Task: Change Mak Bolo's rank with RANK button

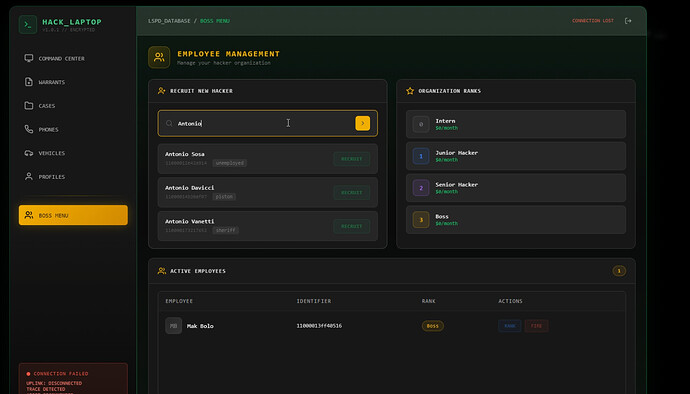Action: click(510, 326)
